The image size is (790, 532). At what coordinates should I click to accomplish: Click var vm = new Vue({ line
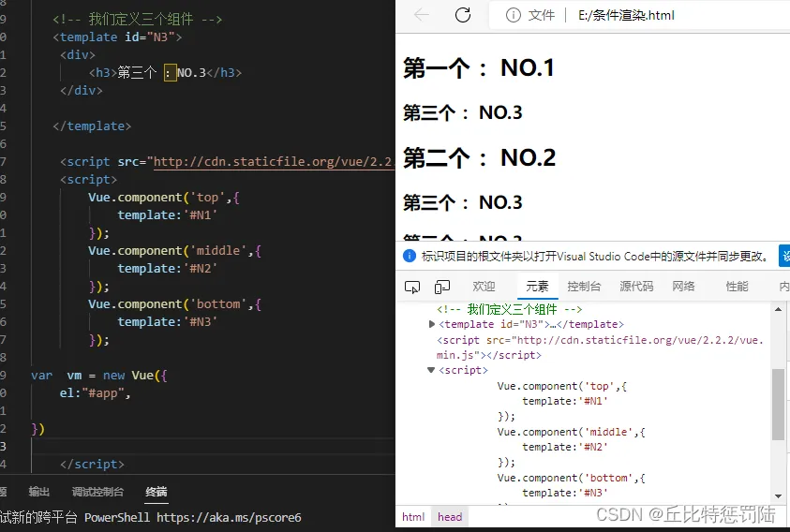(x=98, y=376)
